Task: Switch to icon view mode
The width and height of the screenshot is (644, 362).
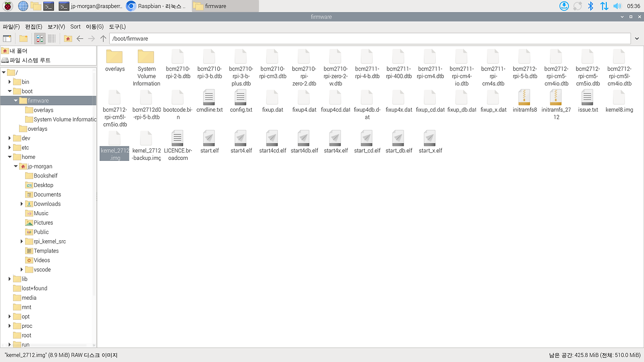Action: pyautogui.click(x=39, y=38)
